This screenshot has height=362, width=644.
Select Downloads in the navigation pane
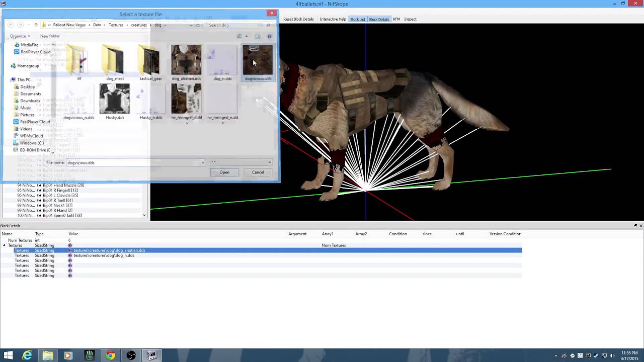(x=30, y=101)
